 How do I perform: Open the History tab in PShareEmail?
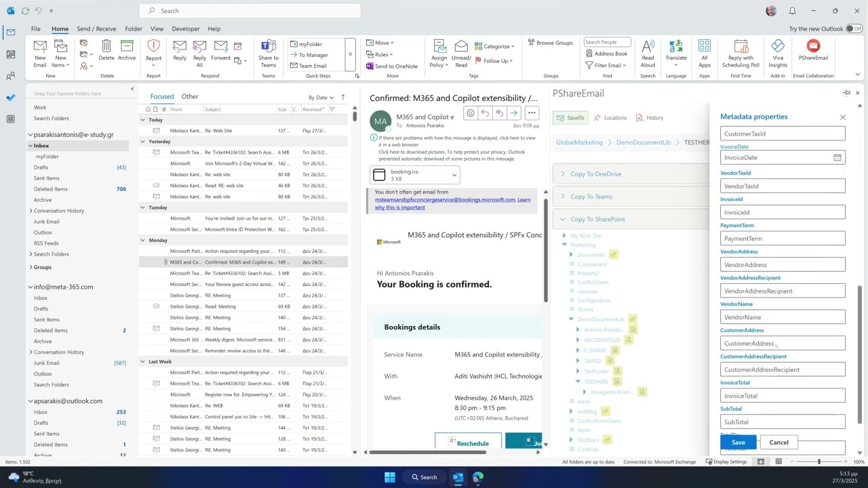pyautogui.click(x=650, y=118)
